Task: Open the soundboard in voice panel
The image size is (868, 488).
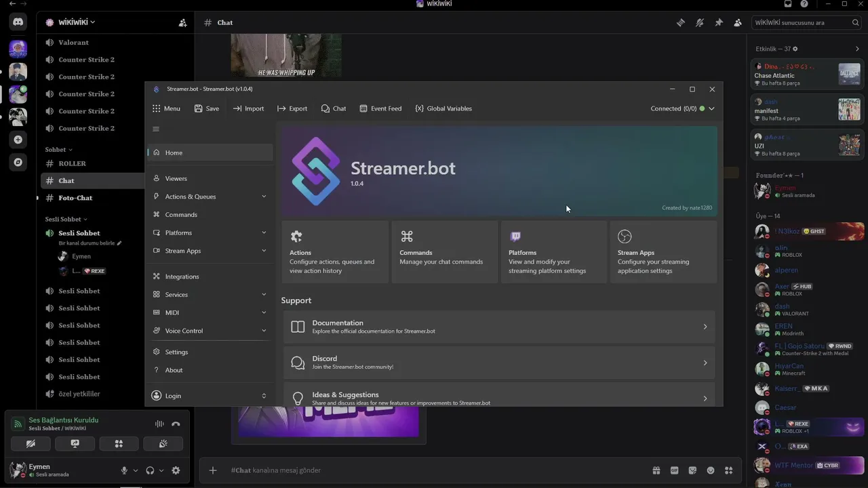Action: click(163, 444)
